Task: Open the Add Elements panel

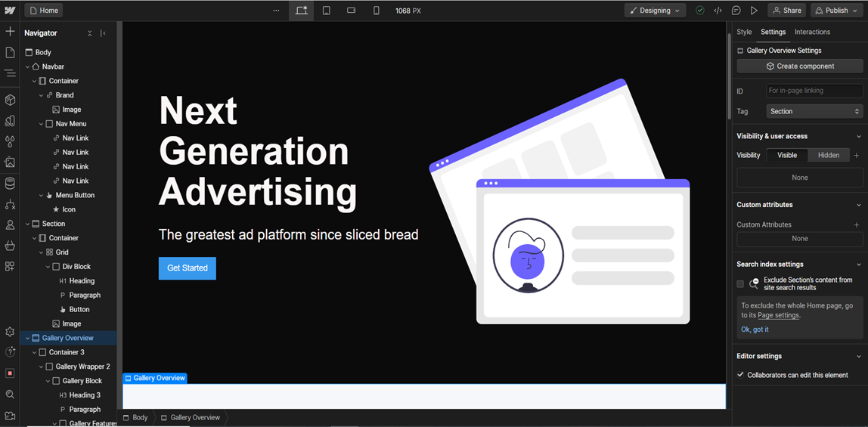Action: [x=10, y=32]
